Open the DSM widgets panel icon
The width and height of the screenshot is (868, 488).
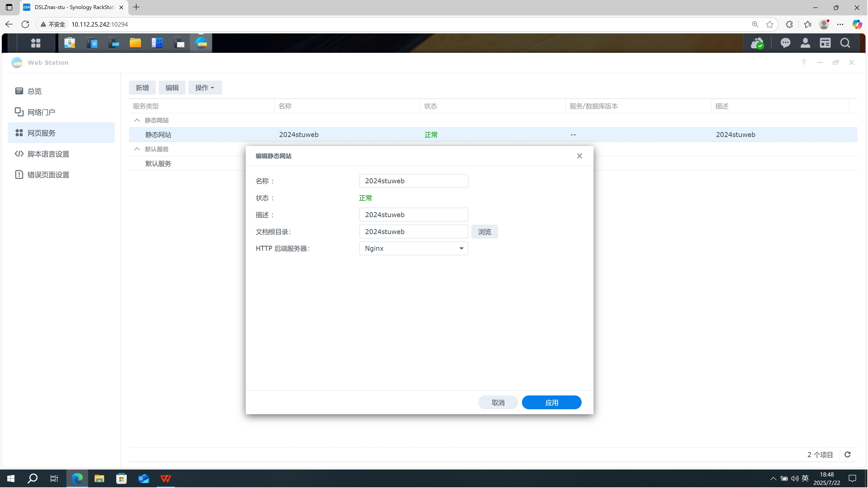[825, 43]
